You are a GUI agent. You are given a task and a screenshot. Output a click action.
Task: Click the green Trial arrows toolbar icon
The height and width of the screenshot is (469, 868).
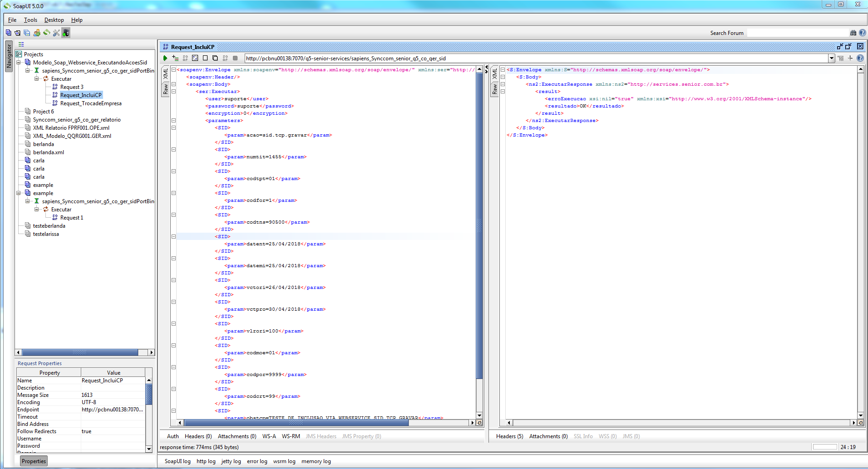tap(46, 33)
